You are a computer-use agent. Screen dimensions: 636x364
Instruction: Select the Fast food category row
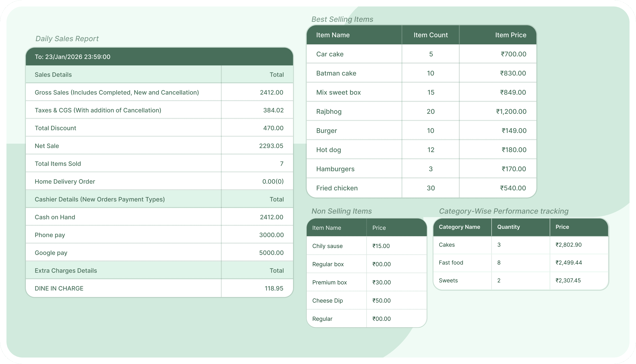(x=451, y=263)
